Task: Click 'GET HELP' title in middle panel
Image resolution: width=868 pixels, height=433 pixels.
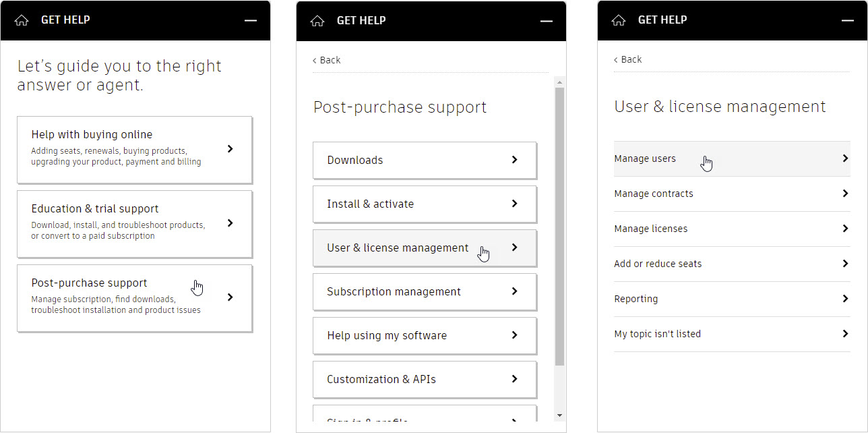Action: [x=361, y=20]
